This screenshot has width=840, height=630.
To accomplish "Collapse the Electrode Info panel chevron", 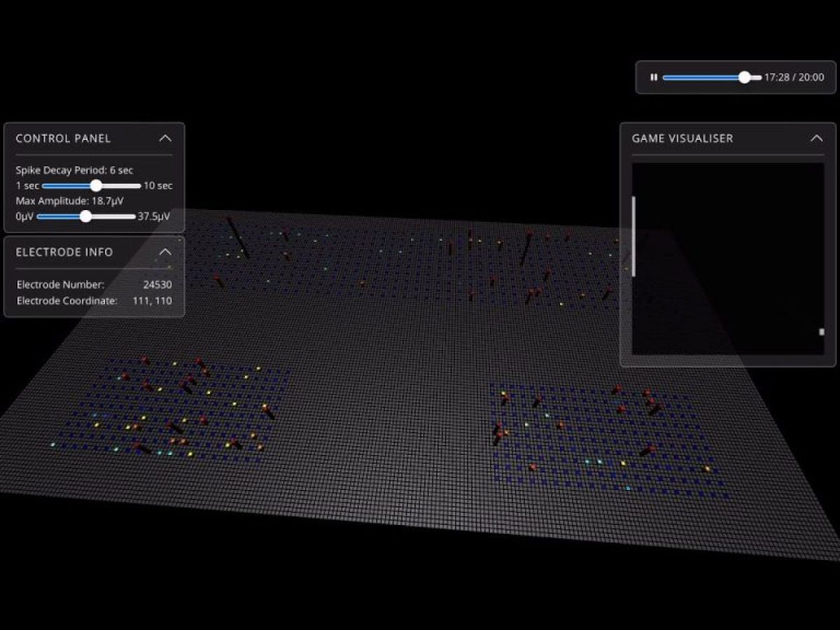I will (165, 252).
